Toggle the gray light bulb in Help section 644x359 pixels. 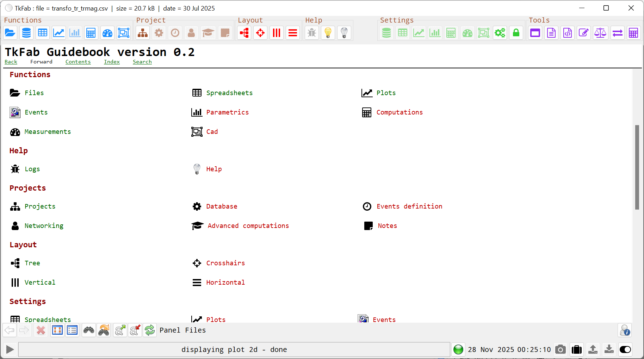344,33
